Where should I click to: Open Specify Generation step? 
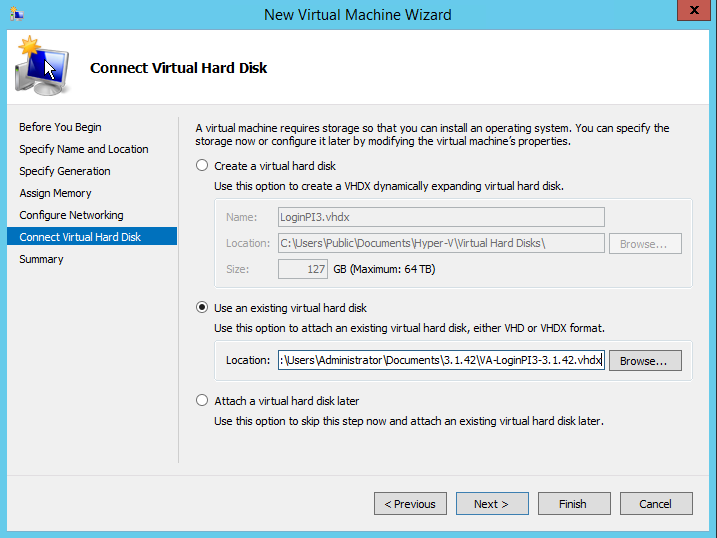tap(65, 171)
